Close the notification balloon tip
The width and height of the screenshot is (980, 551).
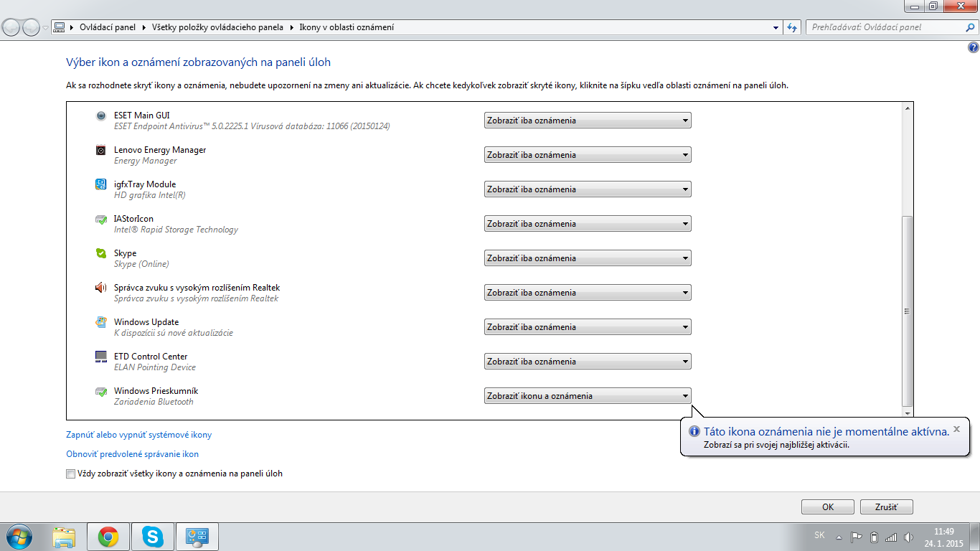click(x=956, y=428)
